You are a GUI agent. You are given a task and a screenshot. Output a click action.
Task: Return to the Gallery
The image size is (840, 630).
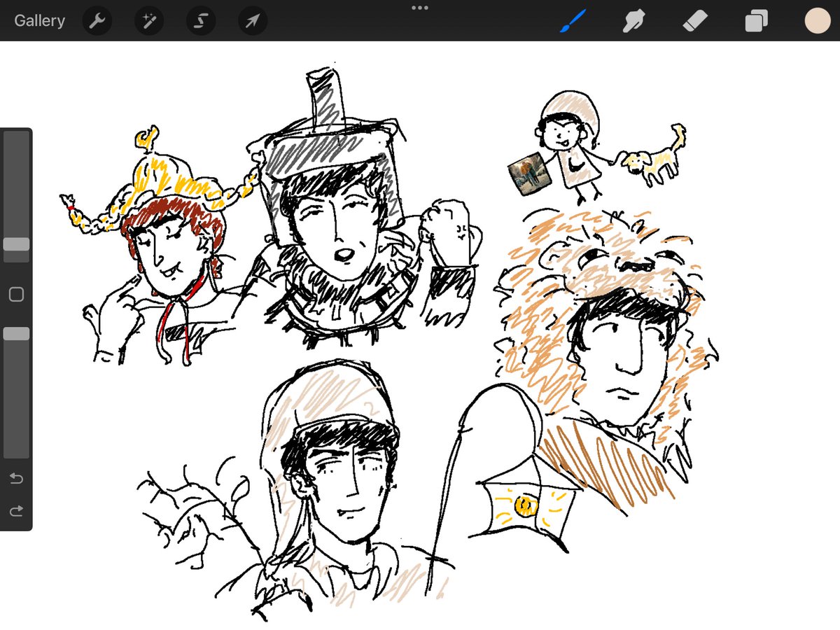click(39, 20)
